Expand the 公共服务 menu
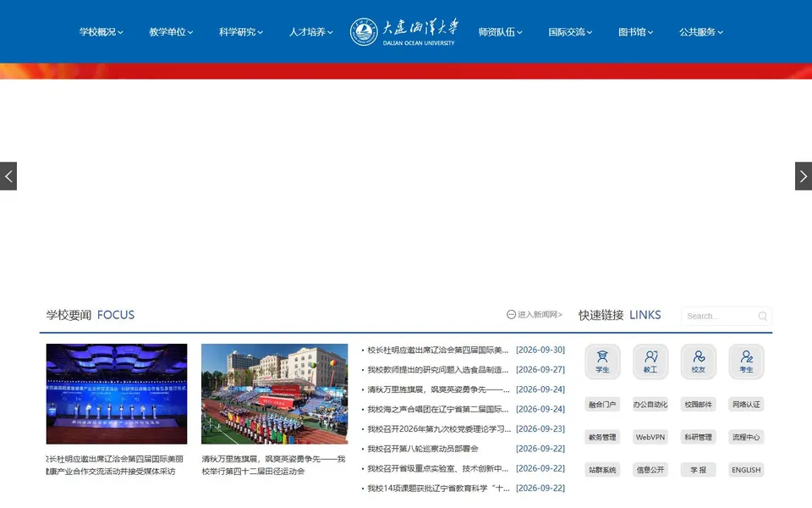This screenshot has height=508, width=812. (x=700, y=32)
